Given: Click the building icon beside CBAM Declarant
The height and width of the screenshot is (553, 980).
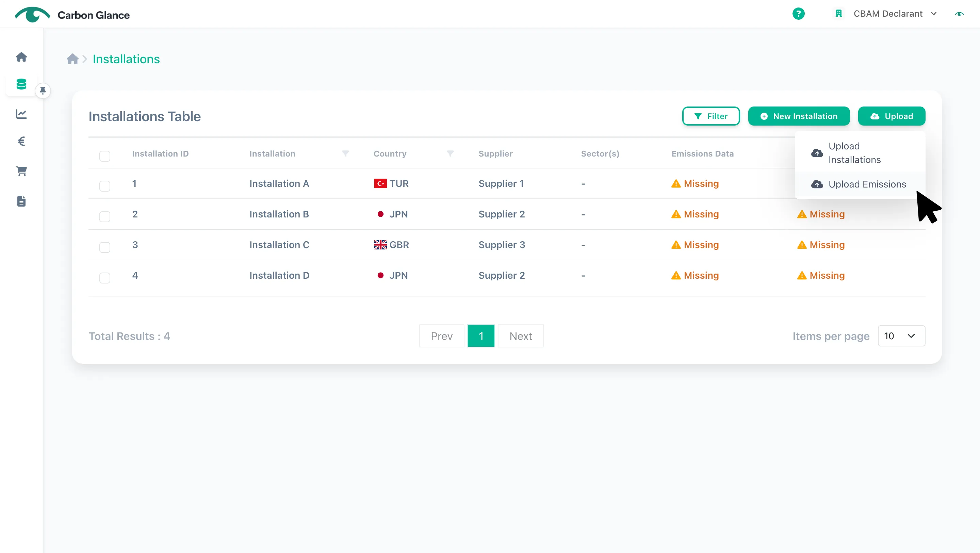Looking at the screenshot, I should click(838, 14).
